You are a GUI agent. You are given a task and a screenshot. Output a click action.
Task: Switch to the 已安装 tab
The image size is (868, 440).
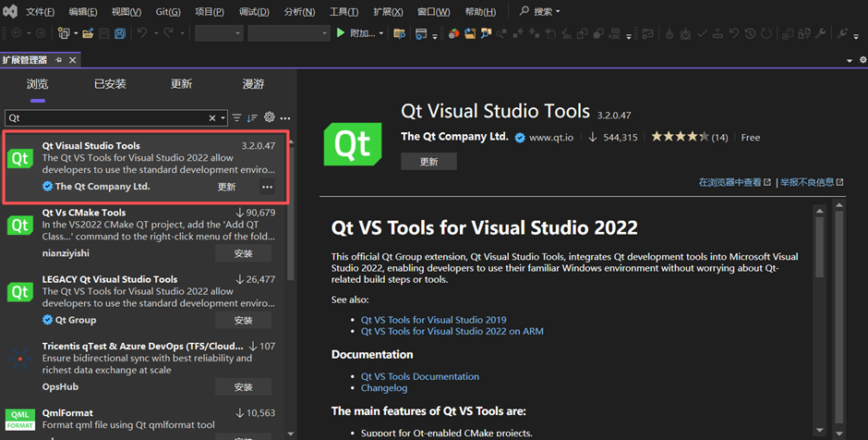coord(110,84)
